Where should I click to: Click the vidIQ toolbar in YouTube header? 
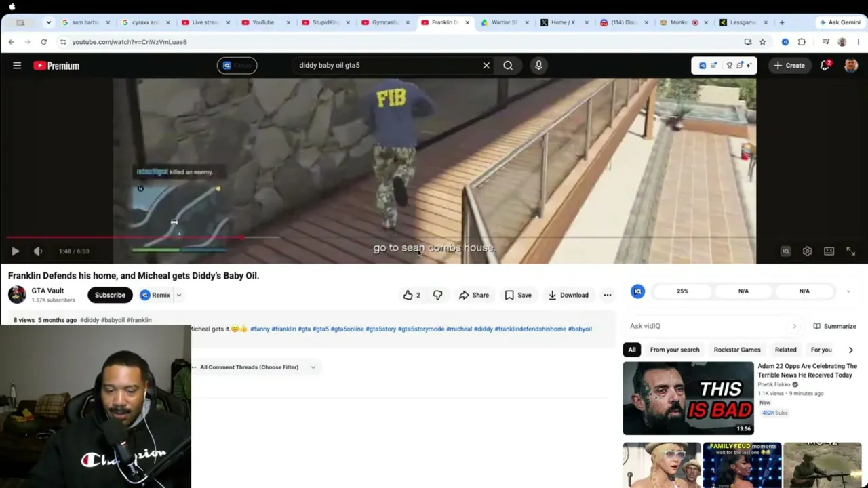(x=724, y=66)
